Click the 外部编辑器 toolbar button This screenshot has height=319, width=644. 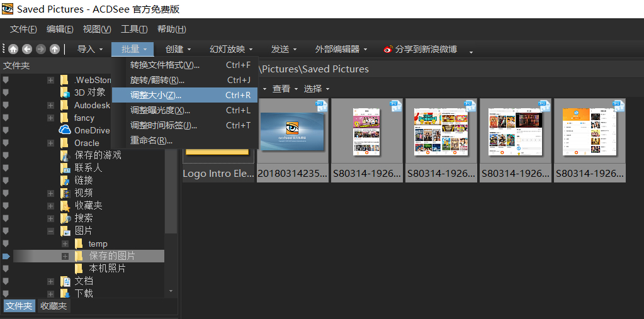(341, 49)
